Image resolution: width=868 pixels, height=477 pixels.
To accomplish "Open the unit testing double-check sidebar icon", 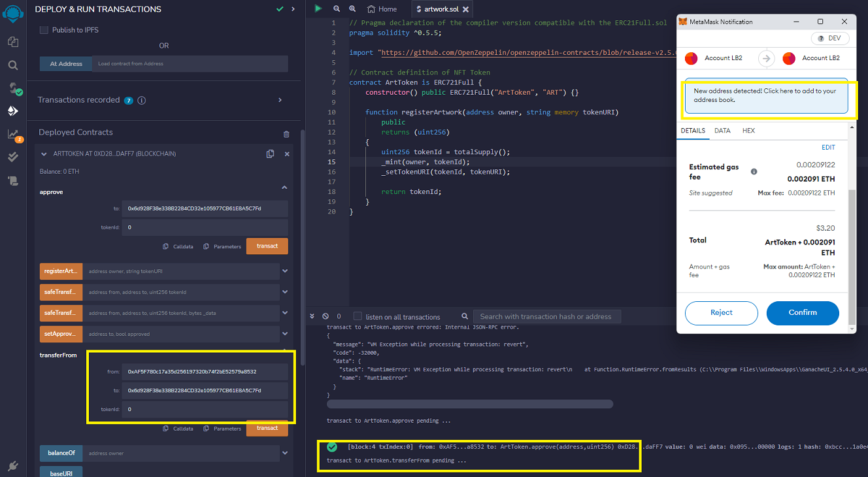I will tap(12, 157).
